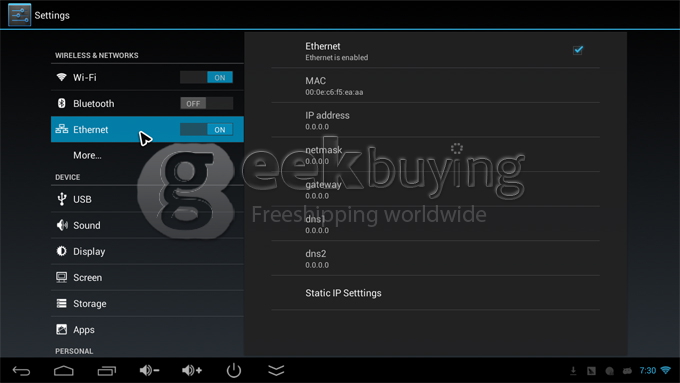The width and height of the screenshot is (680, 383).
Task: Click the Bluetooth icon in sidebar
Action: click(x=62, y=103)
